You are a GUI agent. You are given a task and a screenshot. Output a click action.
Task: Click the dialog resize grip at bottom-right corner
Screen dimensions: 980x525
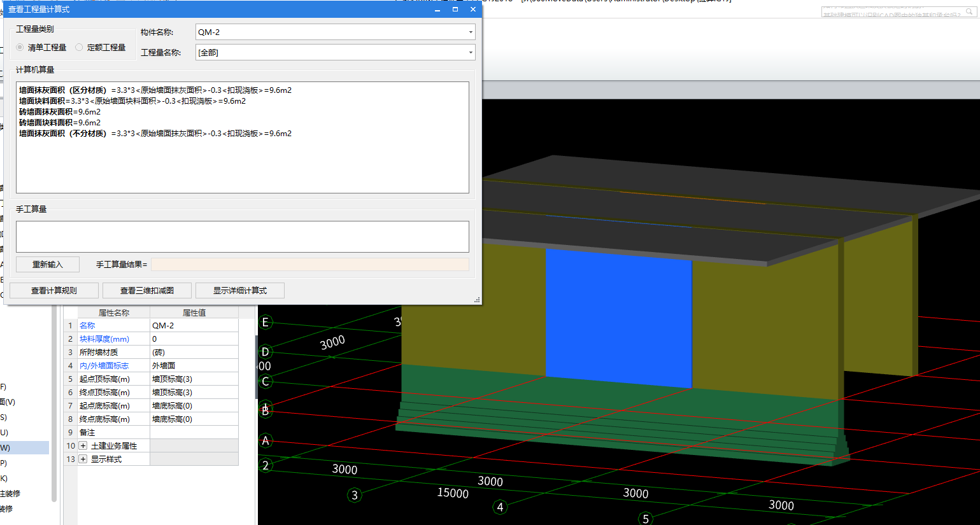477,300
